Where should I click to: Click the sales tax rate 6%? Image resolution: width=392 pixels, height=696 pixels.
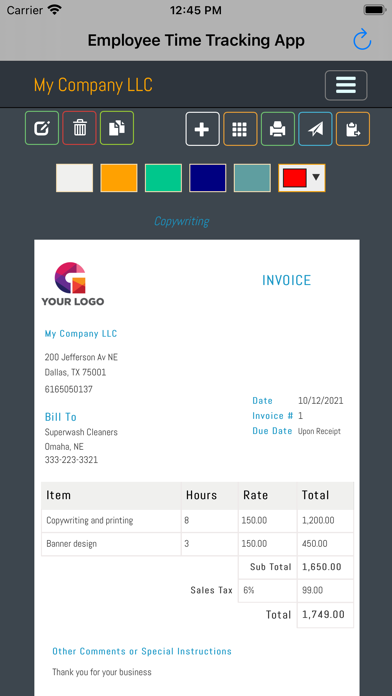(x=268, y=591)
